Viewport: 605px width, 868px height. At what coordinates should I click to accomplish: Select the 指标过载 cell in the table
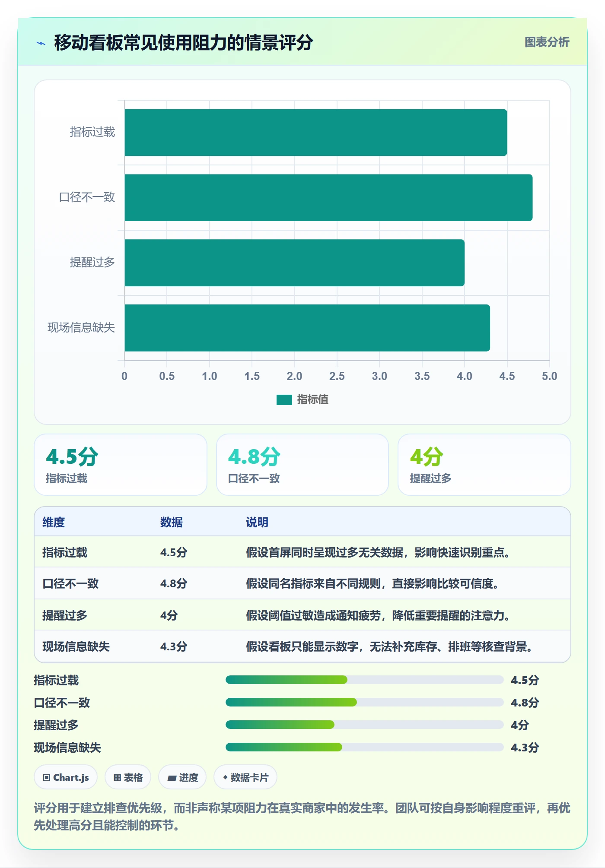[x=65, y=553]
